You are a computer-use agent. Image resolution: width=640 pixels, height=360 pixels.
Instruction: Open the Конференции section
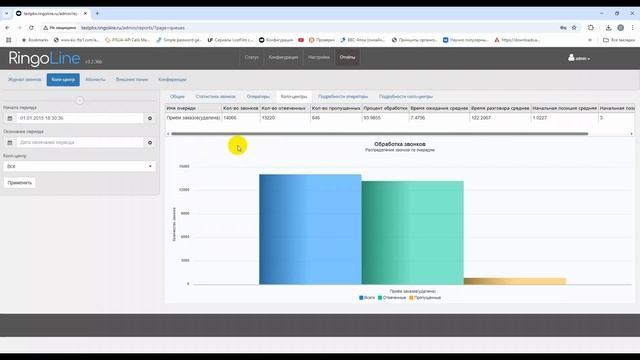pos(172,80)
